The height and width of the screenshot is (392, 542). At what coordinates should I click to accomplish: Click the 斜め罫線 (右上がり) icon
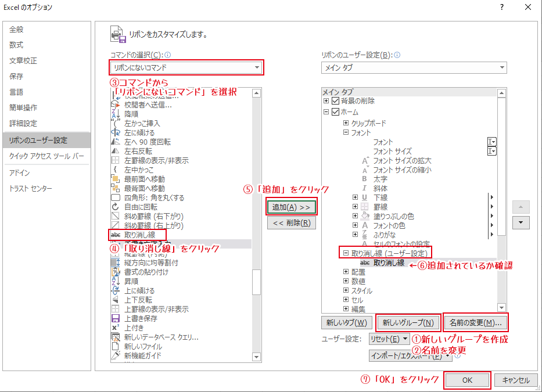tap(116, 225)
